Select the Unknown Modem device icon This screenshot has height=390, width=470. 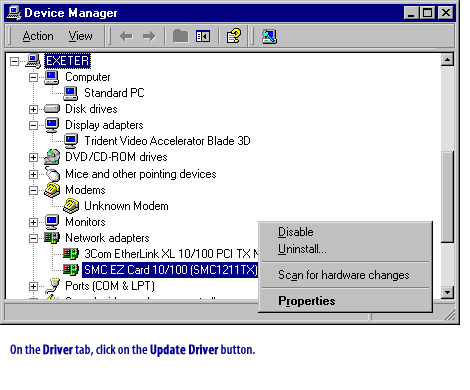tap(71, 206)
